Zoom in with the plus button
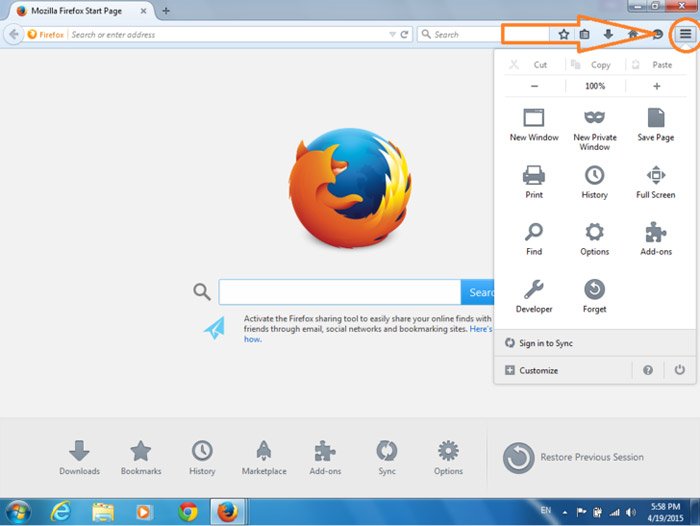 point(656,86)
